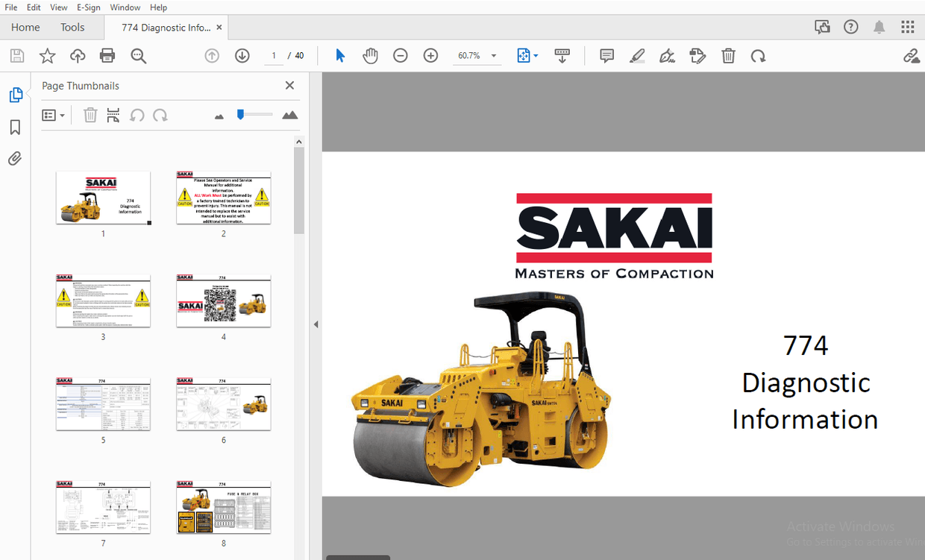Select page 3 thumbnail
Screen dimensions: 925x560
(x=103, y=301)
